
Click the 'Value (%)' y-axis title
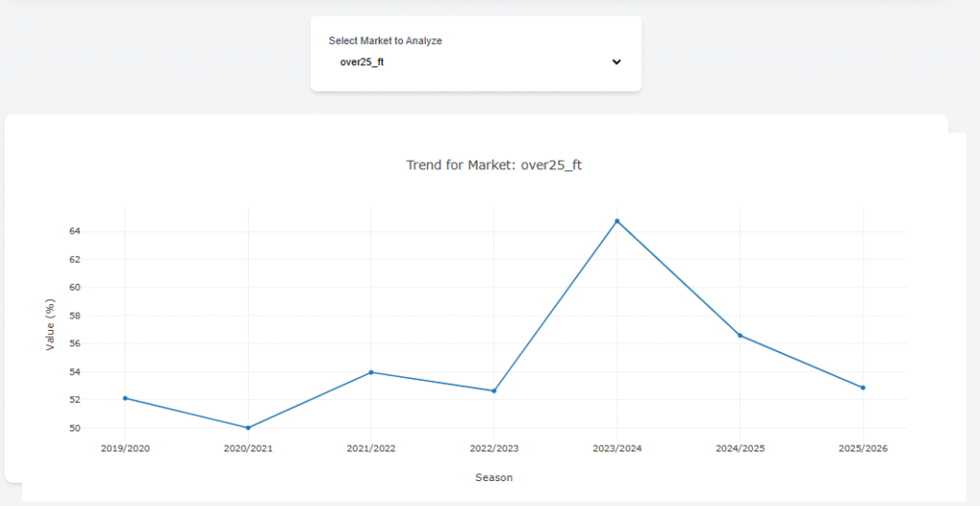click(x=52, y=325)
